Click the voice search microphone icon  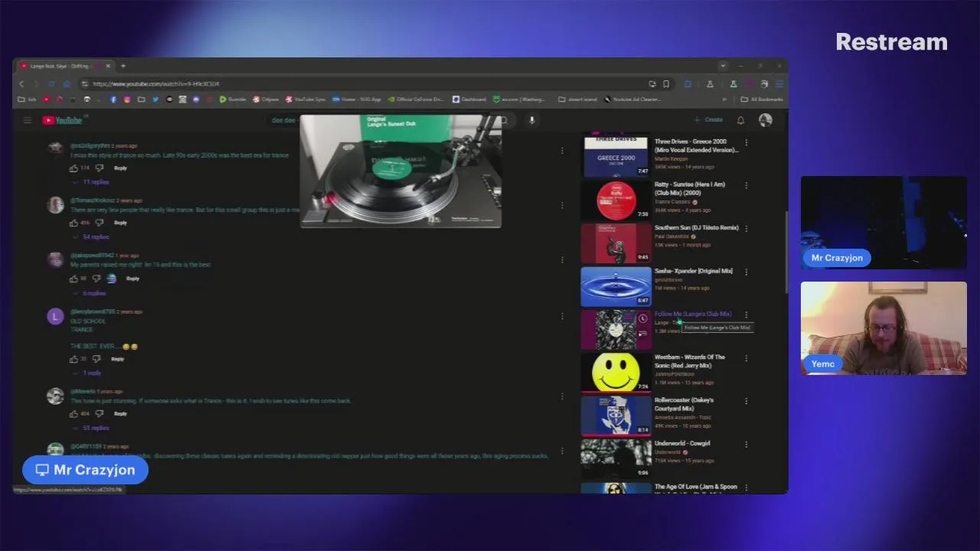531,120
